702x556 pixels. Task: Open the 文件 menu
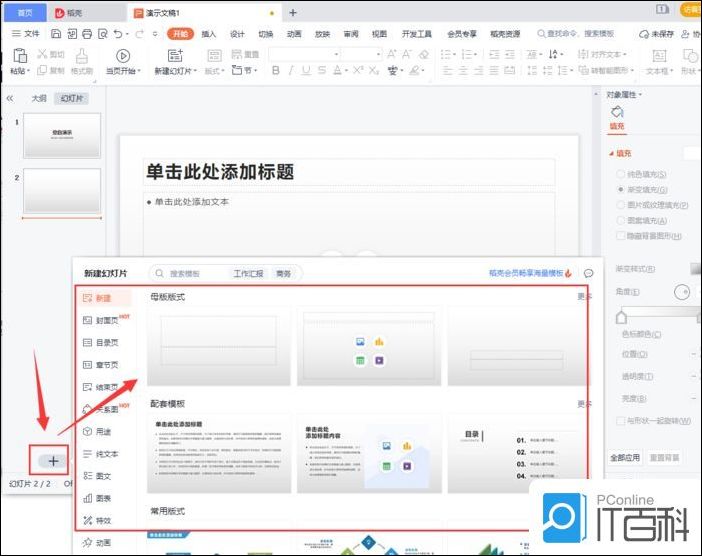(26, 34)
